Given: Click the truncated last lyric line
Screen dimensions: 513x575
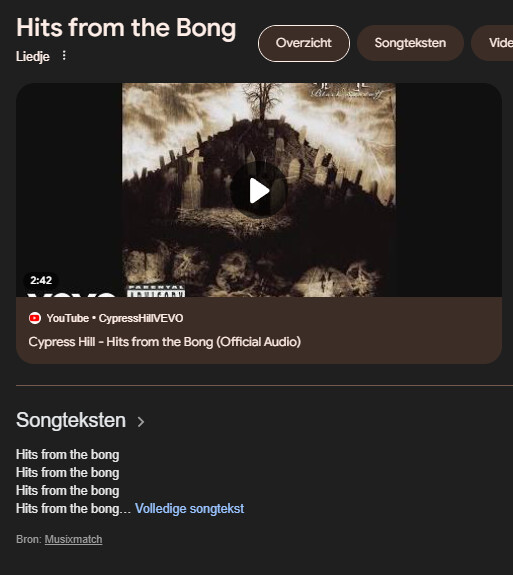Looking at the screenshot, I should [73, 509].
